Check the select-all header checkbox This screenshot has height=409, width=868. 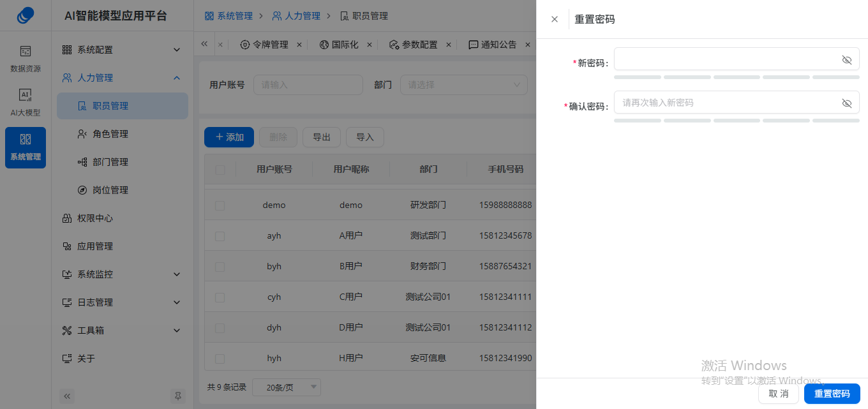click(220, 170)
